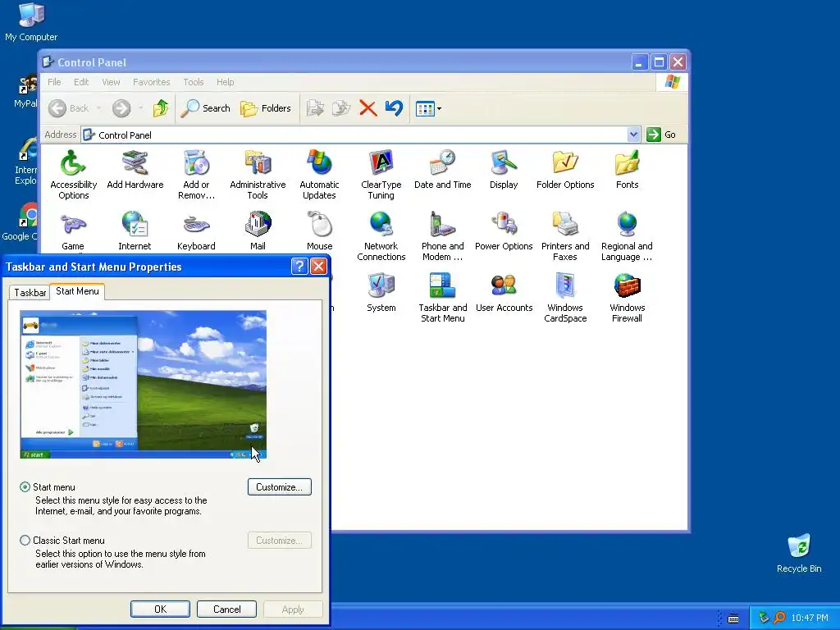This screenshot has height=630, width=840.
Task: Click the taskbar clock showing 10:47 PM
Action: coord(810,618)
